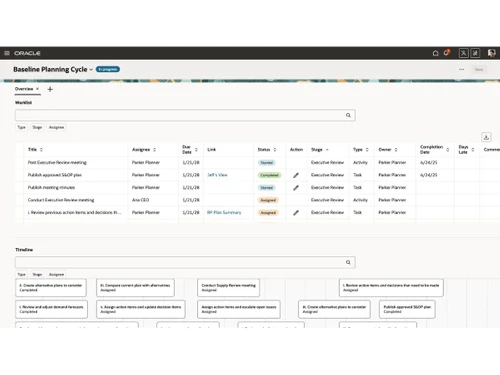This screenshot has width=500, height=375.
Task: Click the Ana CEO assignee cell
Action: [140, 200]
